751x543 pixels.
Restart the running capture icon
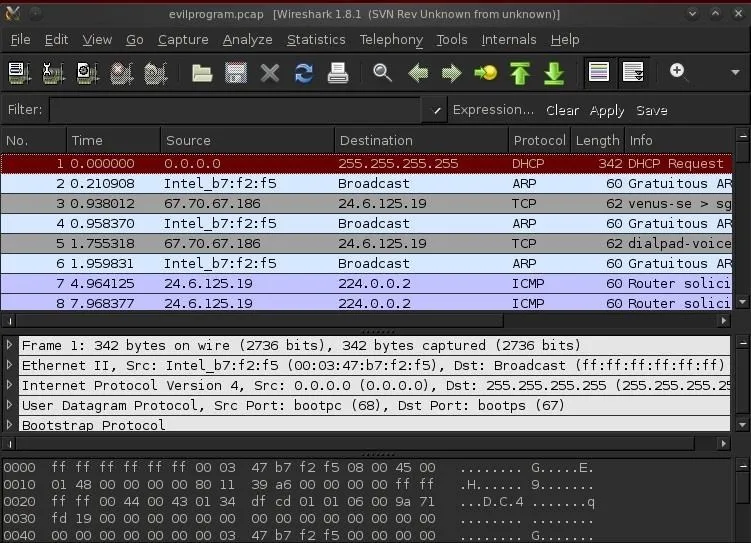[x=156, y=73]
